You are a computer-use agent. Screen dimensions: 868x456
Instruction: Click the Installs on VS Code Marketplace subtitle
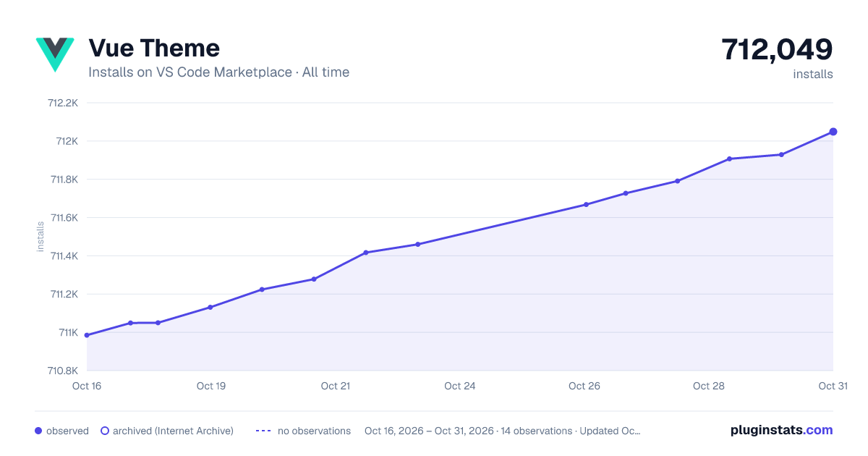pos(219,72)
